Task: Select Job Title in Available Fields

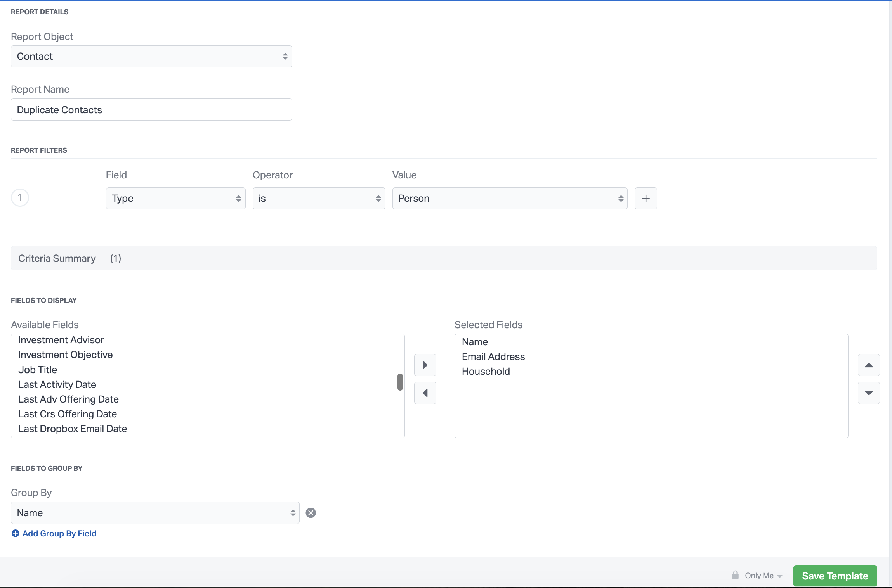Action: (38, 370)
